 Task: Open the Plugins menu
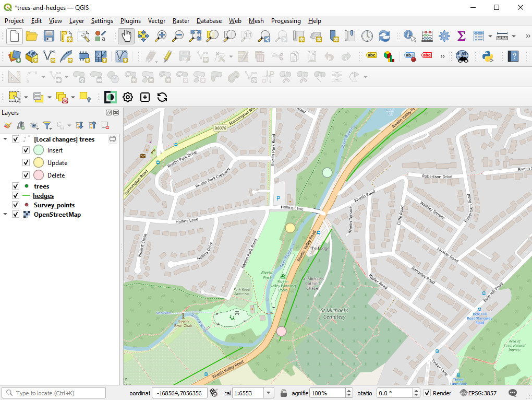(130, 21)
